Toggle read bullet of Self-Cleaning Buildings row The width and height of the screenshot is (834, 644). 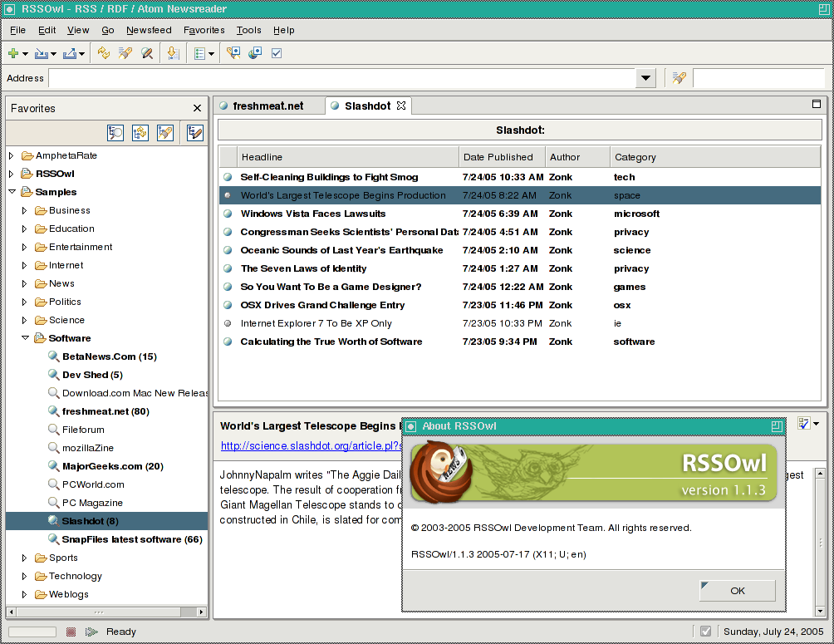(228, 177)
